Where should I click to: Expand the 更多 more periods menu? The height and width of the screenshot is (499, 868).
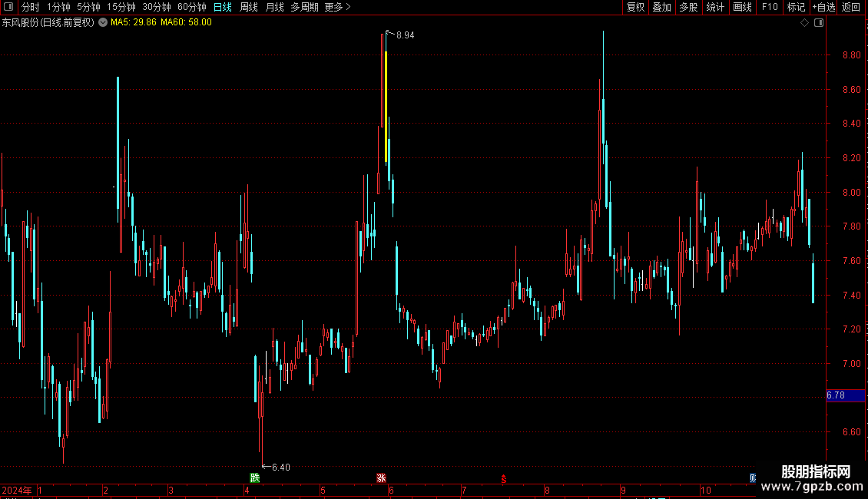[337, 7]
